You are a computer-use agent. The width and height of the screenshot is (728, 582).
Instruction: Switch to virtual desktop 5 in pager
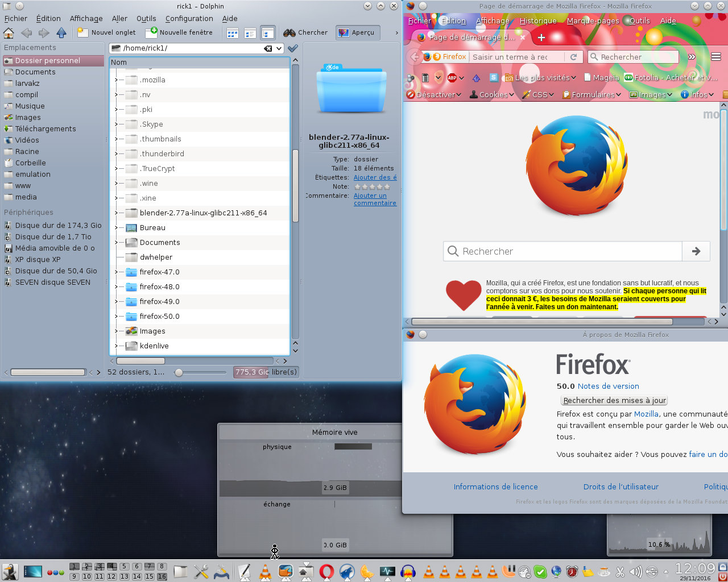click(124, 567)
